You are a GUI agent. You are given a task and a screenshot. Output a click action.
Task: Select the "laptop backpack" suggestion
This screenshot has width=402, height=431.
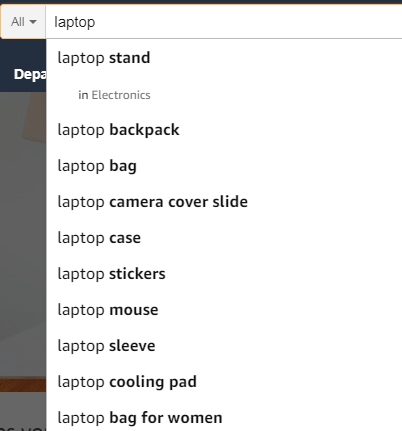tap(224, 130)
